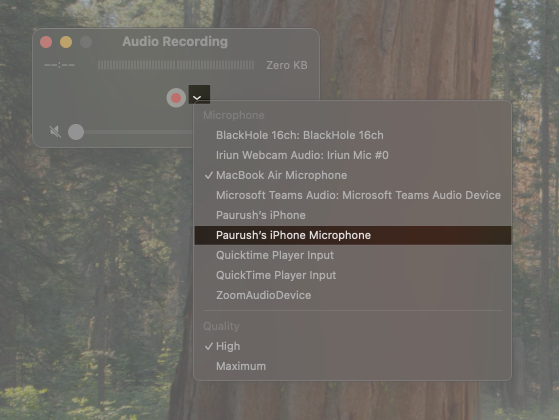Click the muted speaker icon

click(55, 132)
